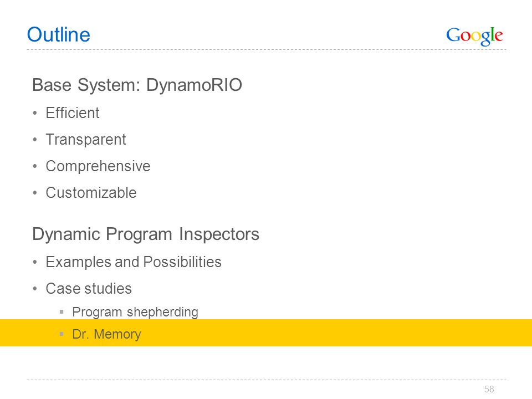This screenshot has width=532, height=399.
Task: Select the Base System: DynamoRIO heading
Action: click(137, 85)
